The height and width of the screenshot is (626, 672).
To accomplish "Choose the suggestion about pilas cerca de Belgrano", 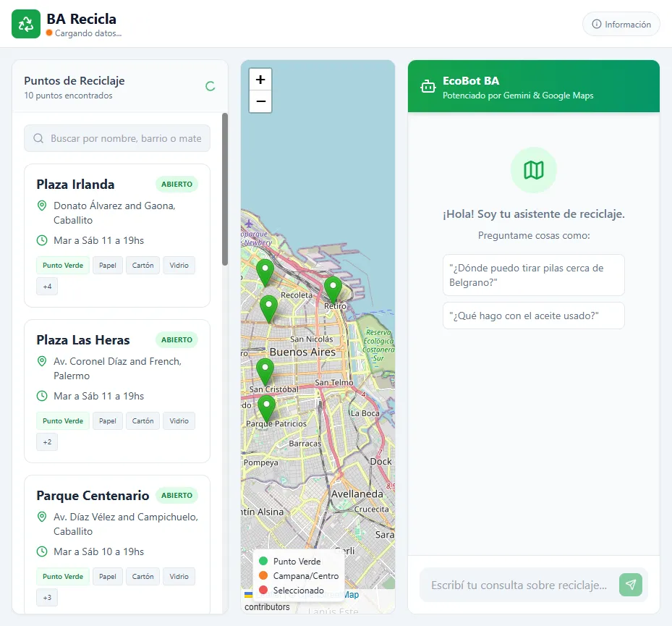I will pos(534,275).
